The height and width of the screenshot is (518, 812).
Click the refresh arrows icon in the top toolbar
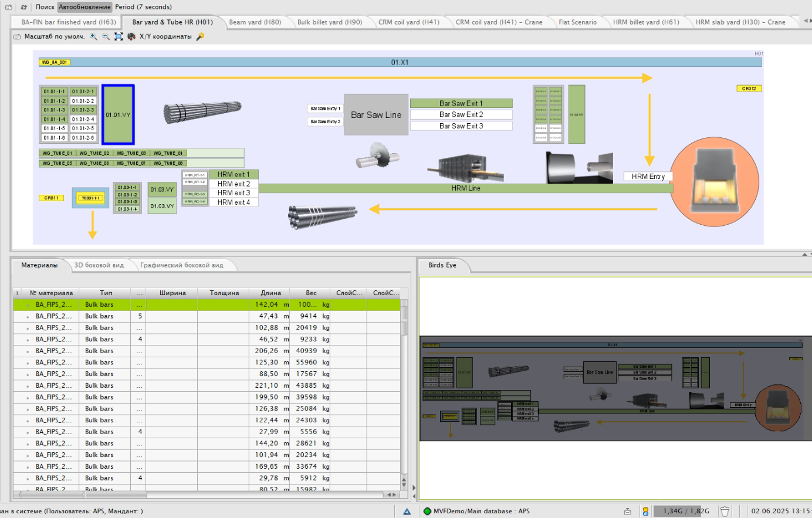24,7
